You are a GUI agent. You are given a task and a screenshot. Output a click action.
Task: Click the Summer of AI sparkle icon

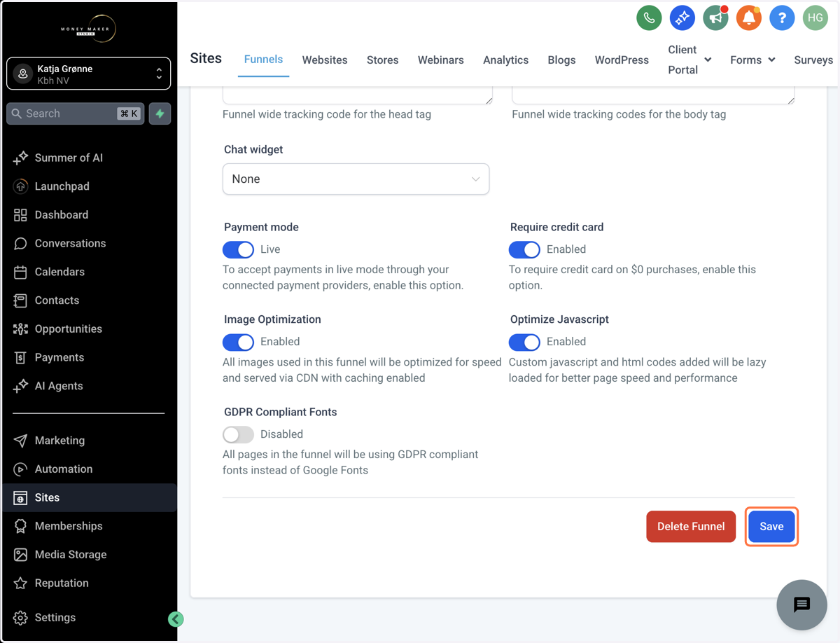(x=20, y=158)
